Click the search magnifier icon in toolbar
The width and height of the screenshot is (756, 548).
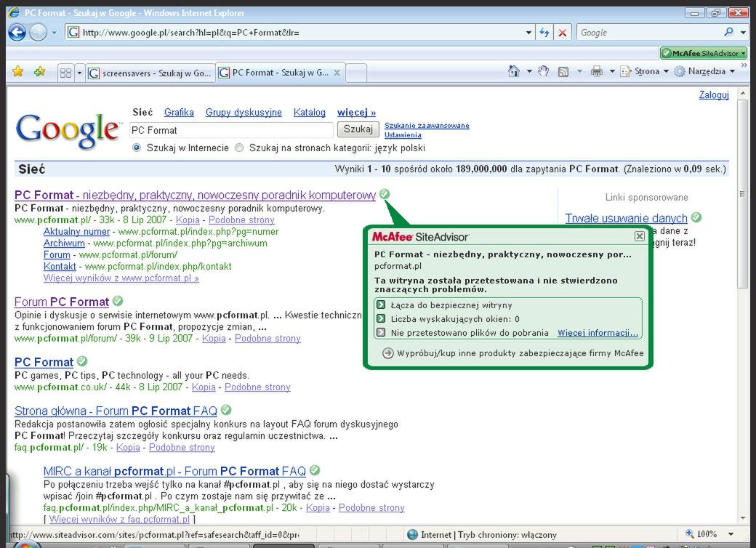(728, 32)
